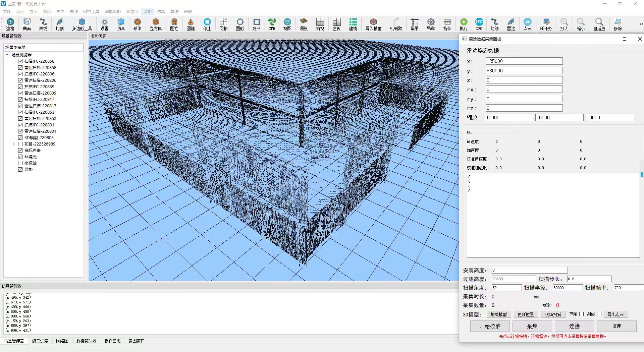
Task: Click the 扫描半径 input field
Action: pyautogui.click(x=567, y=288)
